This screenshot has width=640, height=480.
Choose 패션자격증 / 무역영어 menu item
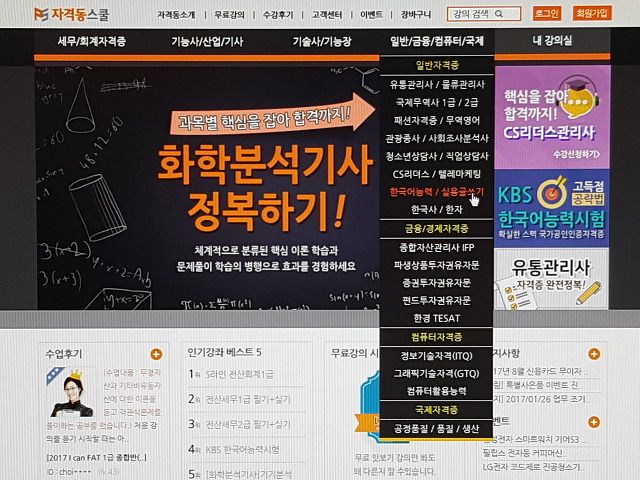tap(437, 120)
